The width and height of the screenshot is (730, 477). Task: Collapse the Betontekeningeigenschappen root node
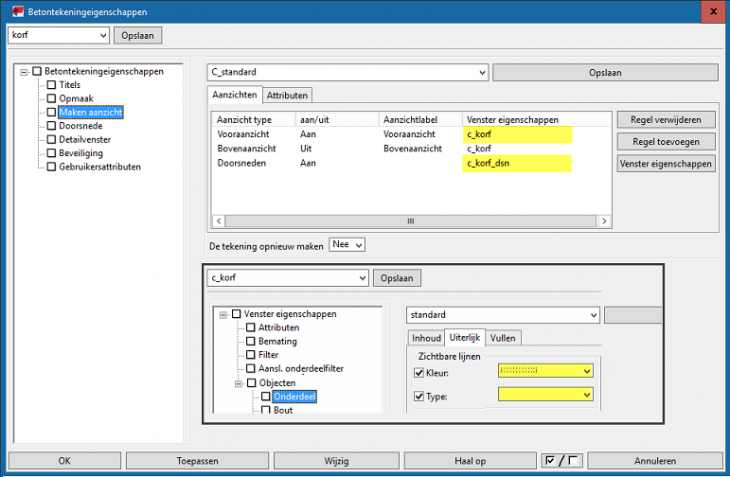coord(24,72)
